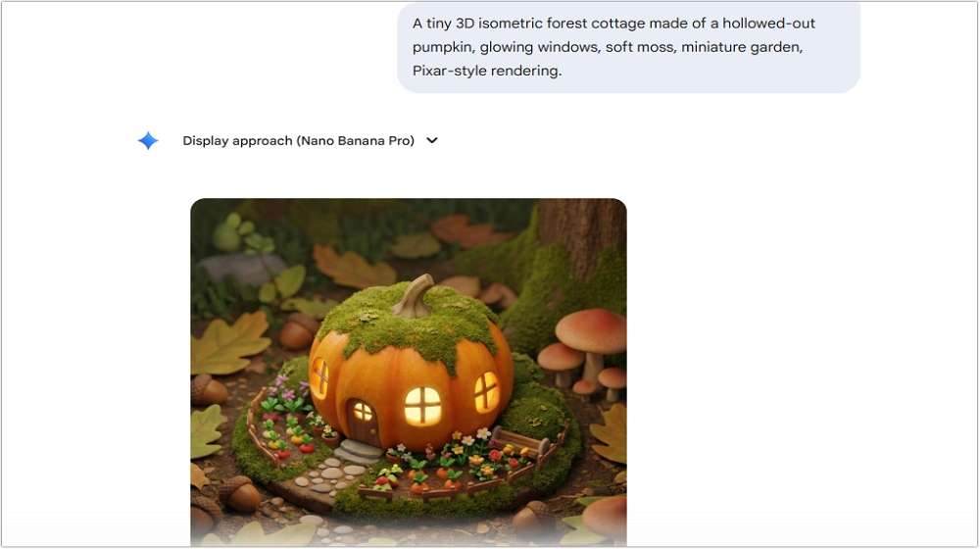
Task: Click the pumpkin stem in the image
Action: pyautogui.click(x=414, y=296)
